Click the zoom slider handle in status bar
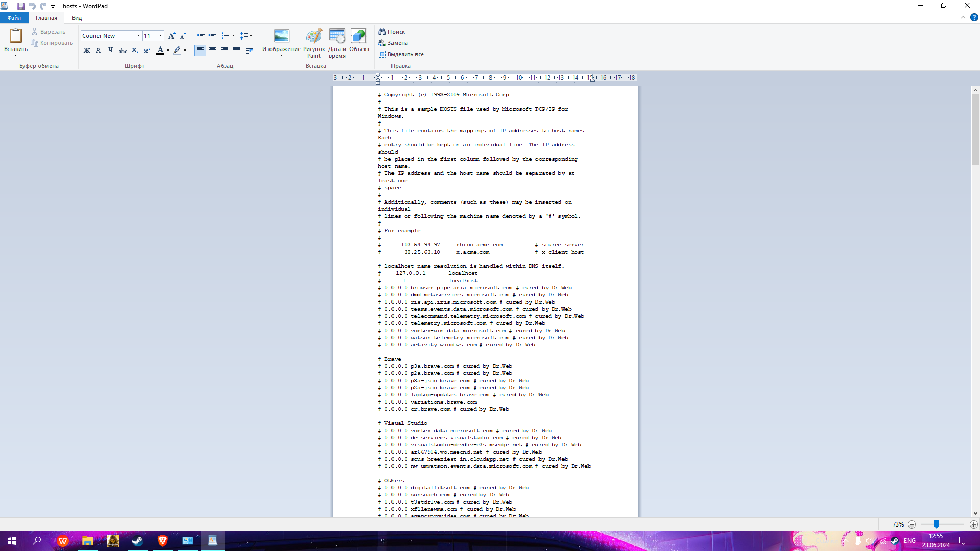This screenshot has width=980, height=551. (937, 524)
